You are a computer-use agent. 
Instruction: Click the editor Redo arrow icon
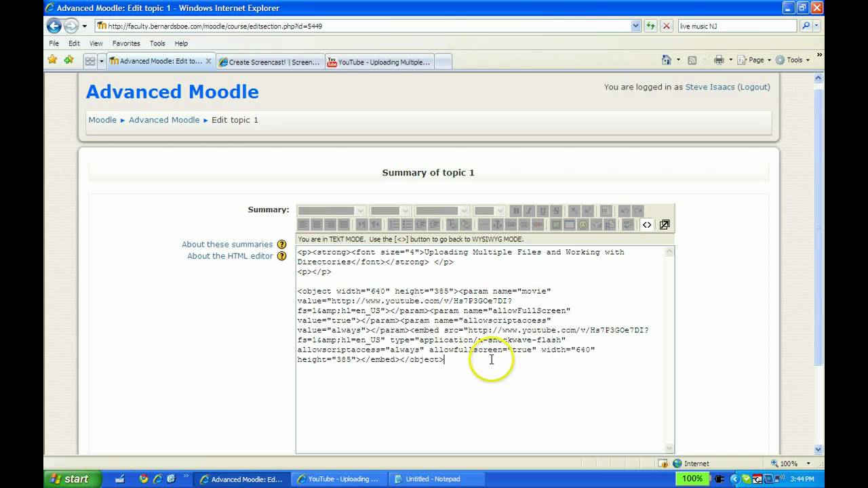[x=637, y=211]
